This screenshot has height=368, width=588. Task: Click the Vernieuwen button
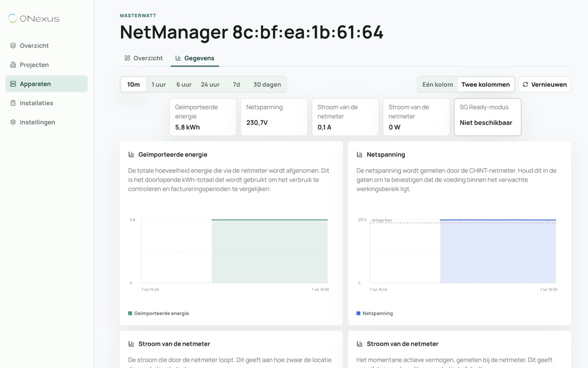click(545, 85)
